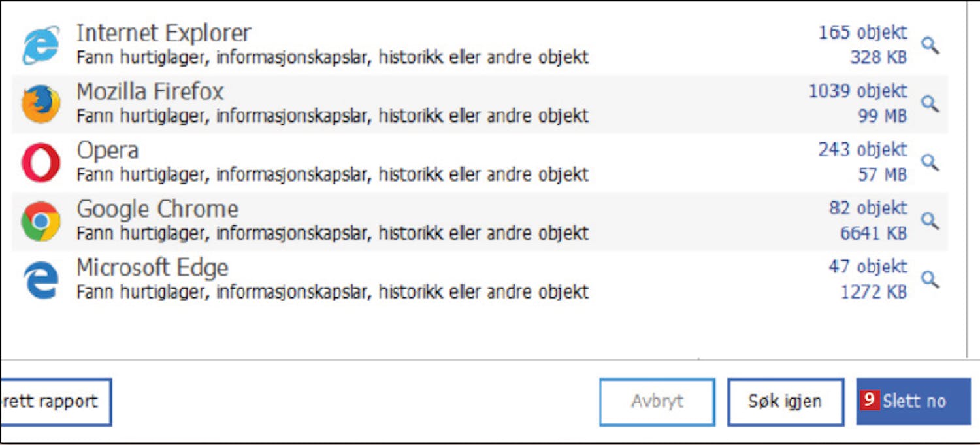Viewport: 980px width, 445px height.
Task: Open details magnifier for Mozilla Firefox
Action: click(x=930, y=104)
